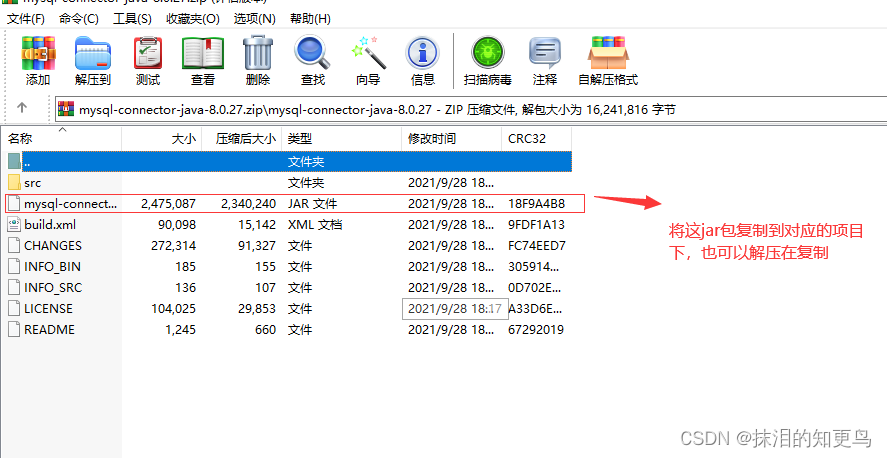The width and height of the screenshot is (887, 458).
Task: Click the Test (测试) toolbar icon
Action: (148, 53)
